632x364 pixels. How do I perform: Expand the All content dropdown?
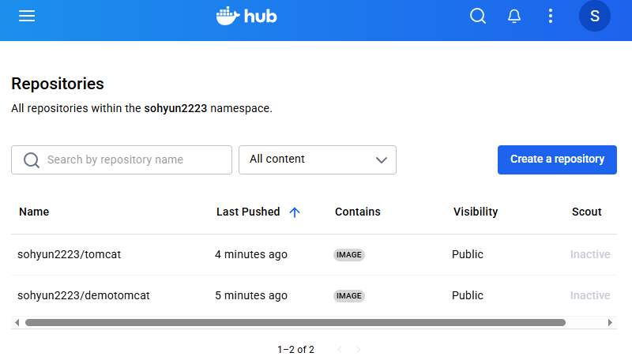318,159
